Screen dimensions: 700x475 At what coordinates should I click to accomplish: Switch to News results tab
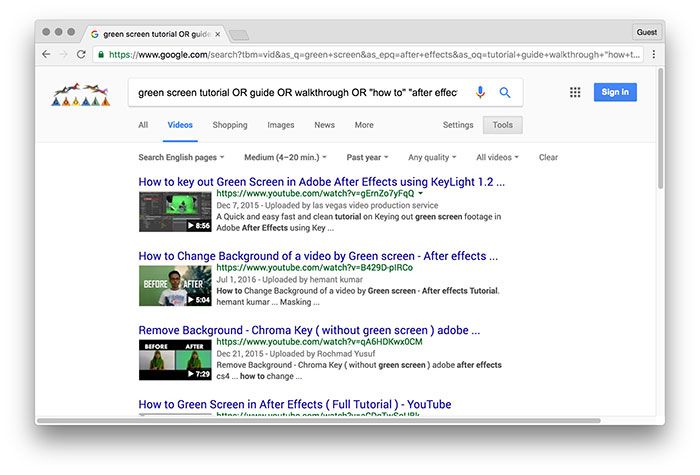click(325, 125)
